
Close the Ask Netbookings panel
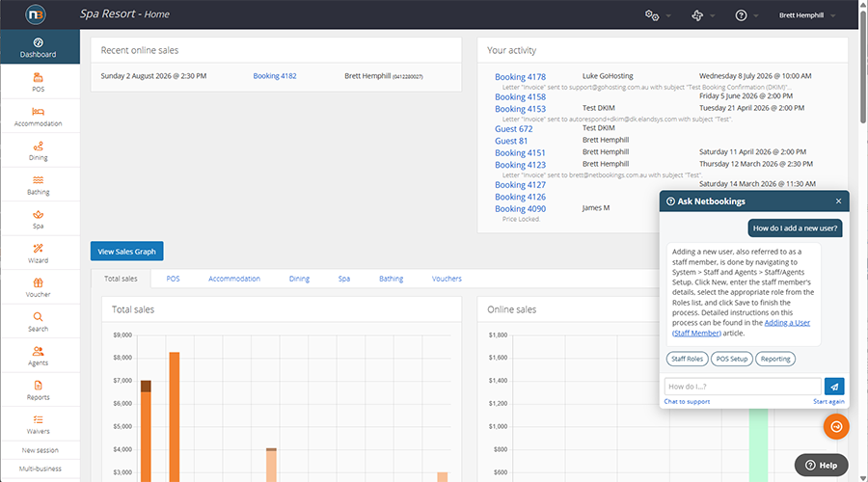click(x=839, y=201)
